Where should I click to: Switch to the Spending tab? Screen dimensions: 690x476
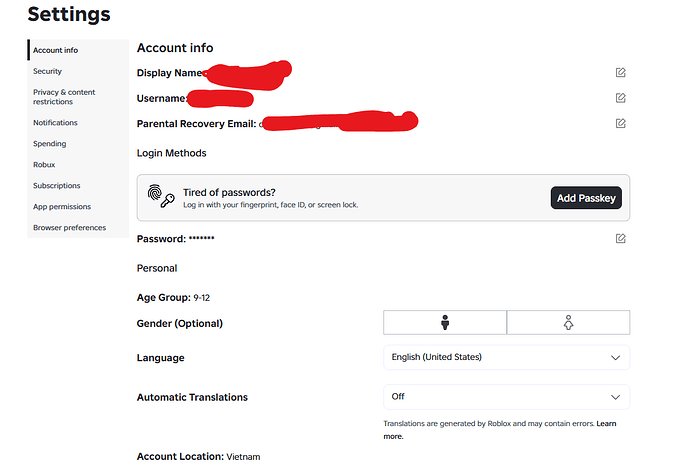point(49,144)
